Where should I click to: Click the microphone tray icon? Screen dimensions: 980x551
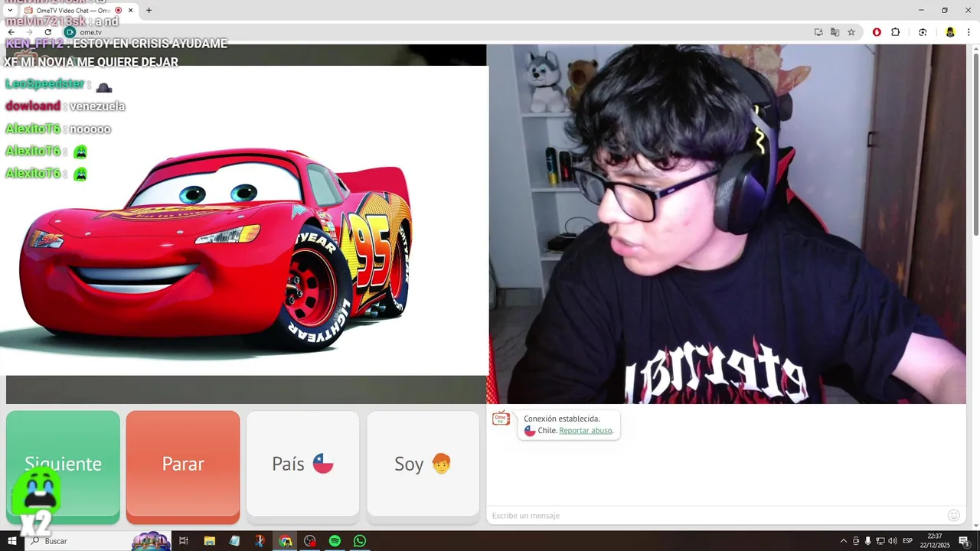tap(867, 541)
